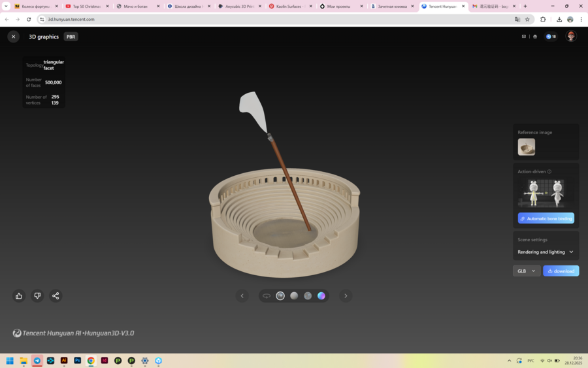This screenshot has width=588, height=368.
Task: Open the user profile avatar
Action: pyautogui.click(x=571, y=37)
